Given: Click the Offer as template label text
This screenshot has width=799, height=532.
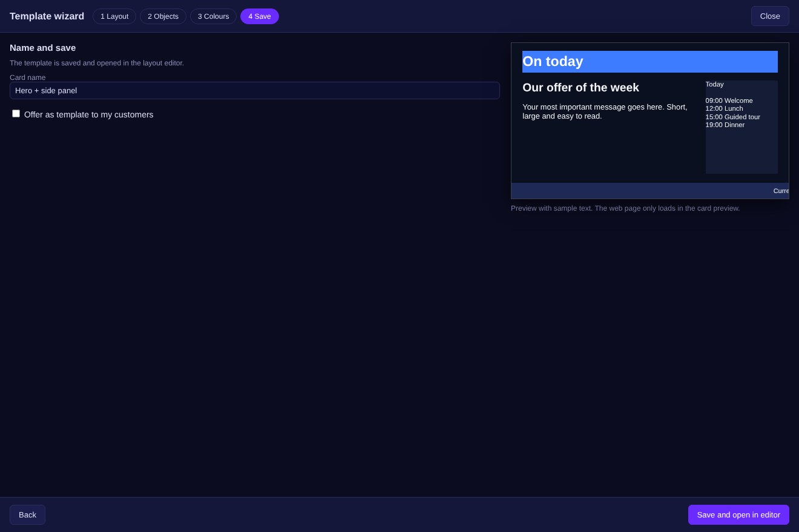Looking at the screenshot, I should 89,115.
